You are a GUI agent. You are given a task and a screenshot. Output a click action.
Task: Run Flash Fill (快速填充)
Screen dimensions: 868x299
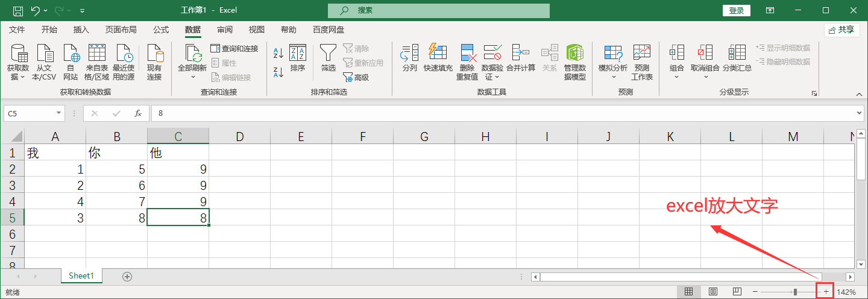click(438, 58)
